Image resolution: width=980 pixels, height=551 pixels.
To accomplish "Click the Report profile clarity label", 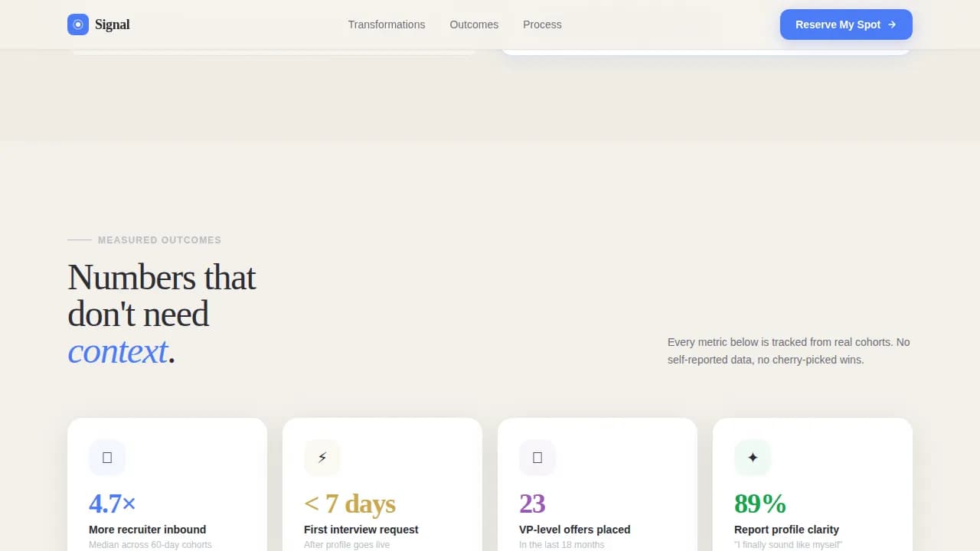I will pos(786,530).
